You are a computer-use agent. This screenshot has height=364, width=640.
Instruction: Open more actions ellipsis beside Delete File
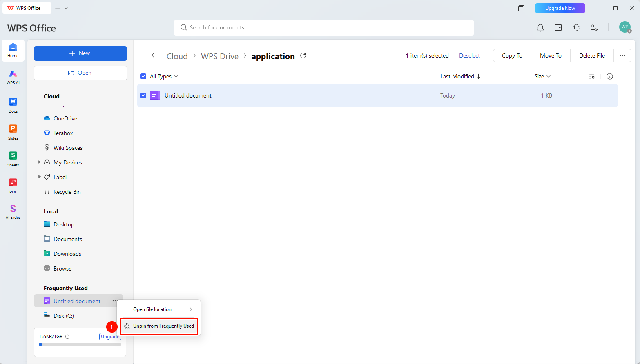point(622,55)
